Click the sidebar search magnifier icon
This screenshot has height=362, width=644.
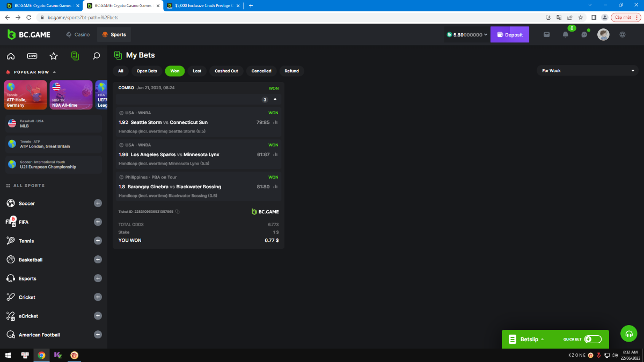[x=97, y=56]
